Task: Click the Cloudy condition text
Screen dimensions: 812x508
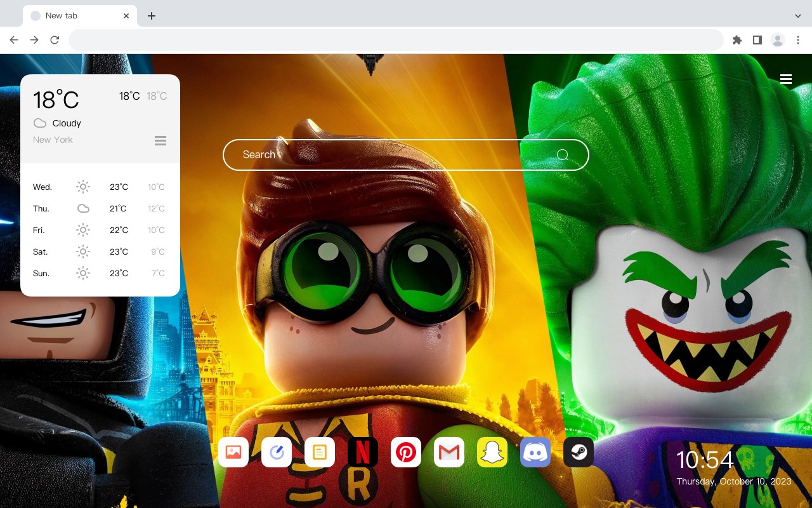Action: [67, 123]
